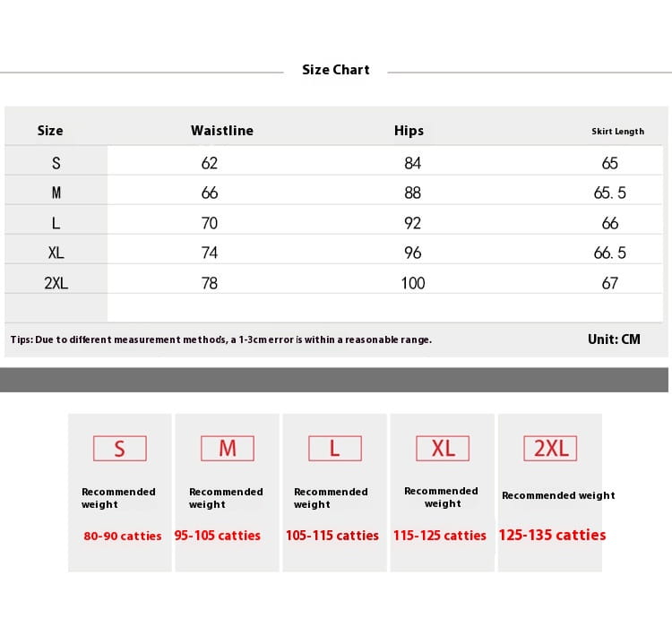Click hips value 84
The image size is (672, 644).
point(413,163)
